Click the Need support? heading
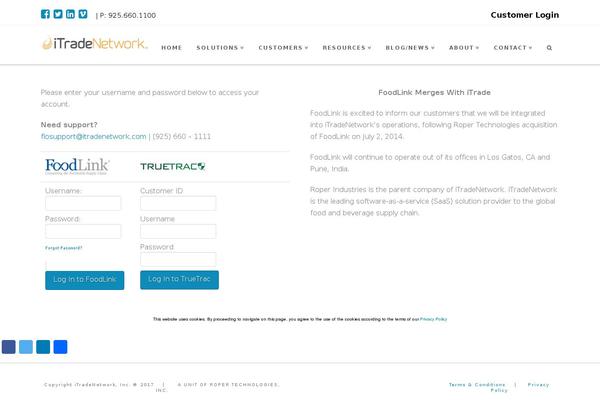Screen dimensions: 600x400 69,125
